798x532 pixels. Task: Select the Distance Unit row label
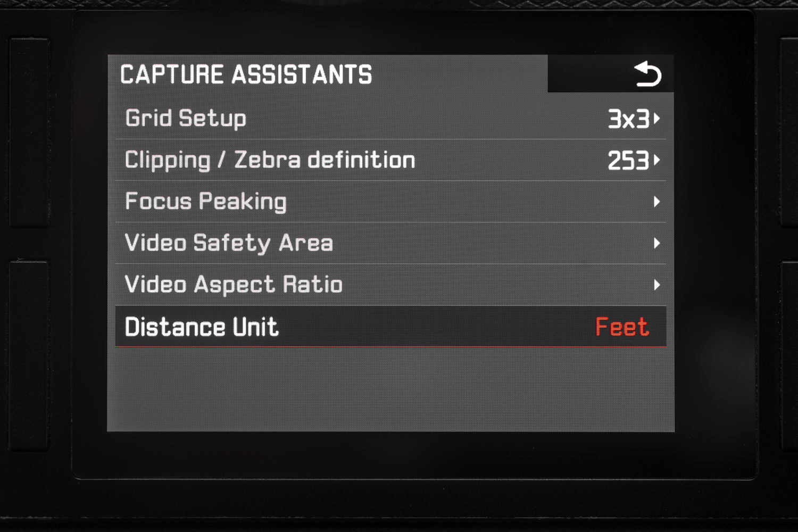(x=202, y=327)
